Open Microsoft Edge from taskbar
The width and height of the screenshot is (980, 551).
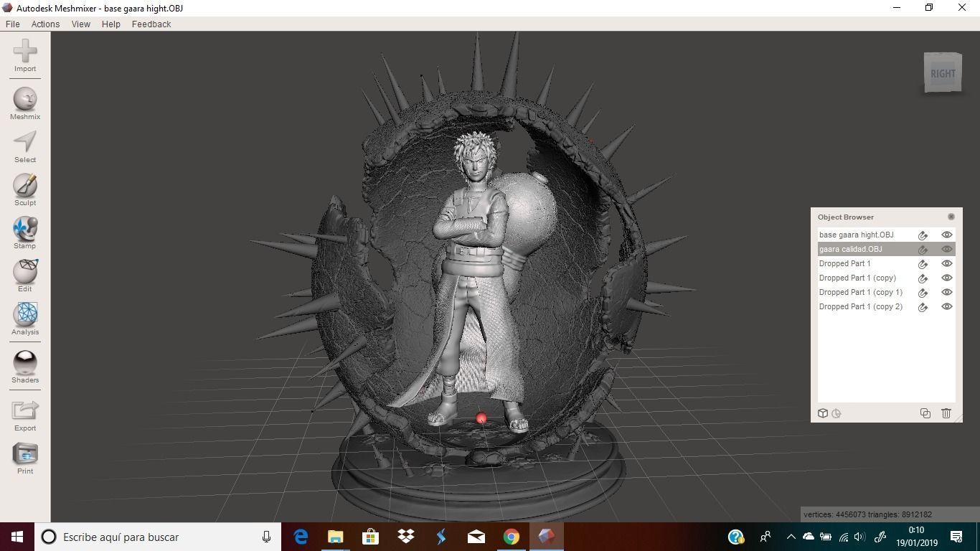point(301,537)
